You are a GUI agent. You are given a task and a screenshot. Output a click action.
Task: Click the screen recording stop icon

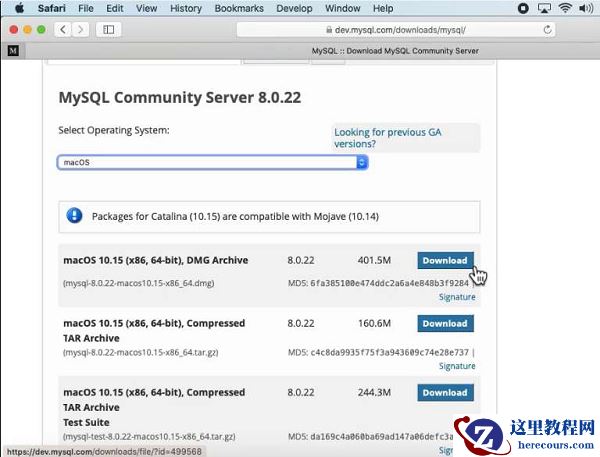[x=523, y=8]
